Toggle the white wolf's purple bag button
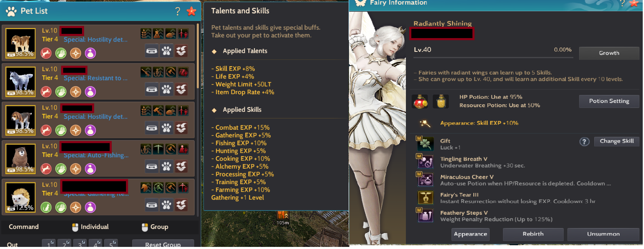The image size is (644, 249). 90,91
